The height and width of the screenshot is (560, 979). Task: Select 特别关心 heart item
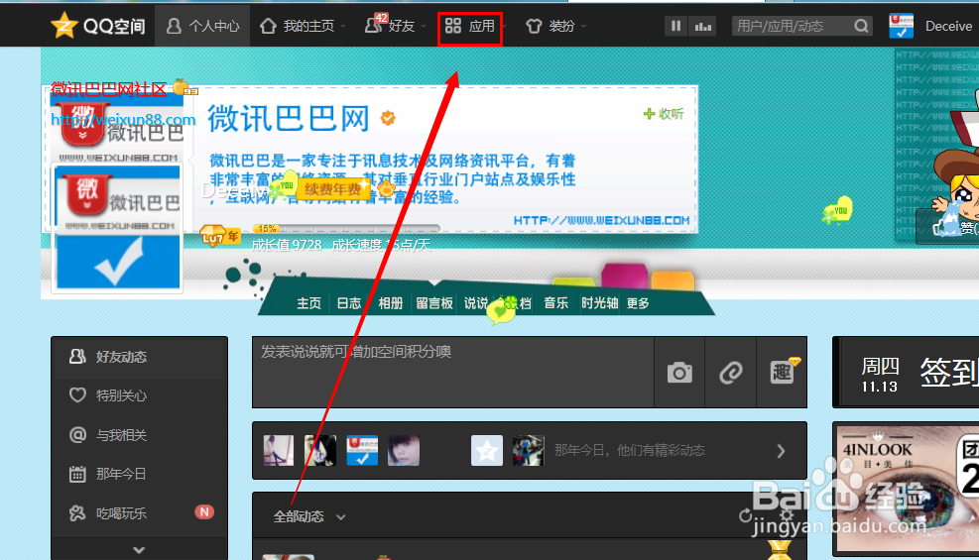coord(139,395)
